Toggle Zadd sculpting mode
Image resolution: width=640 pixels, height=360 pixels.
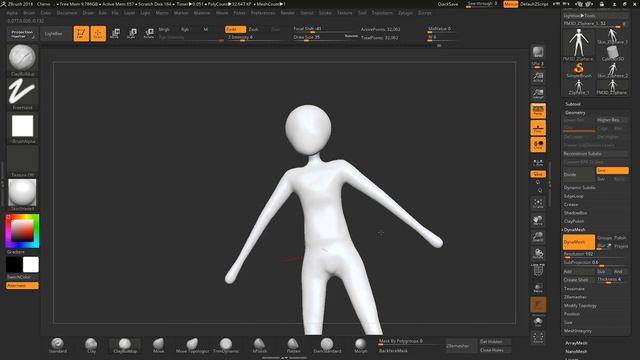[x=235, y=29]
